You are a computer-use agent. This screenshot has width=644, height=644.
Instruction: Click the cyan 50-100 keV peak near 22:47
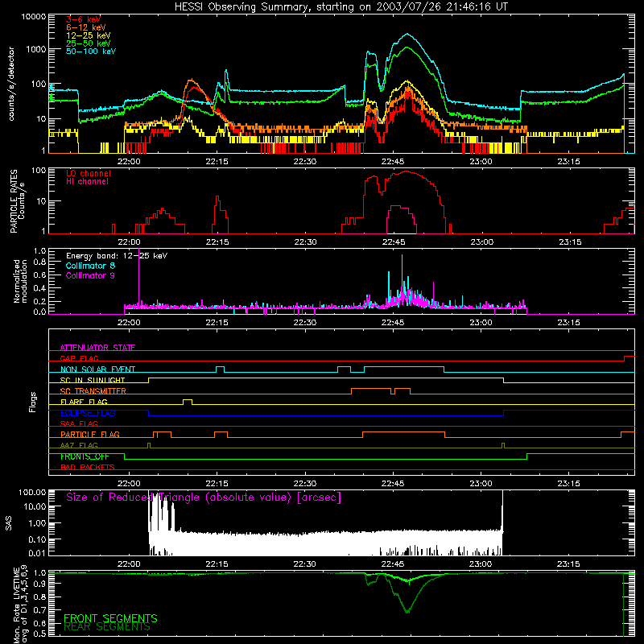407,35
